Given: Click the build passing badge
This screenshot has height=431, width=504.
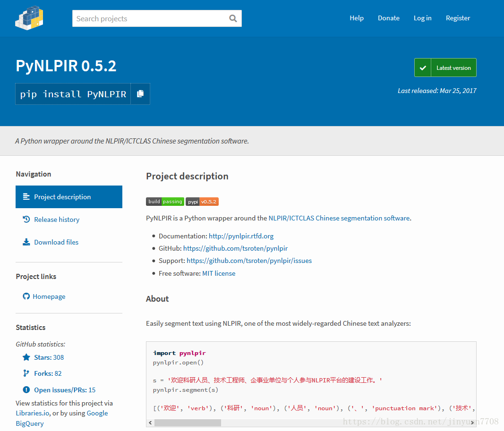Looking at the screenshot, I should (165, 202).
